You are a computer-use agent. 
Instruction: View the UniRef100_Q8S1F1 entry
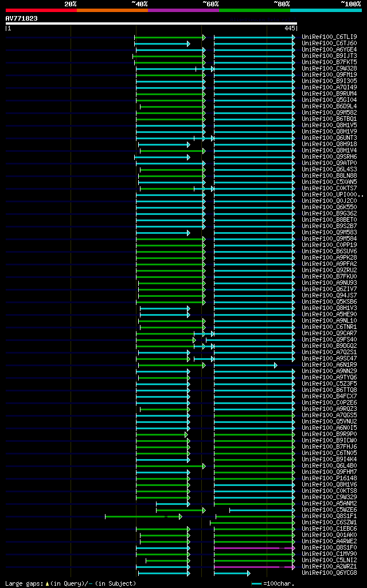pyautogui.click(x=330, y=516)
